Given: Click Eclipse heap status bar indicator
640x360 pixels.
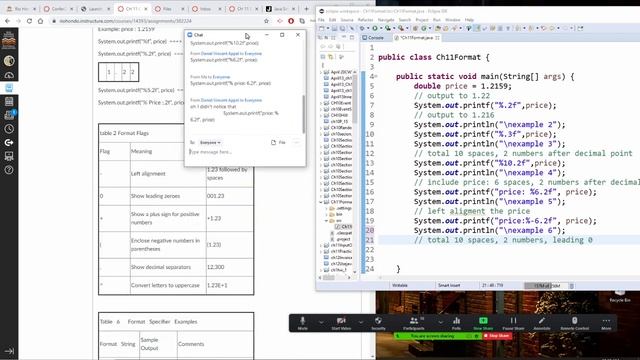Looking at the screenshot, I should [x=547, y=286].
